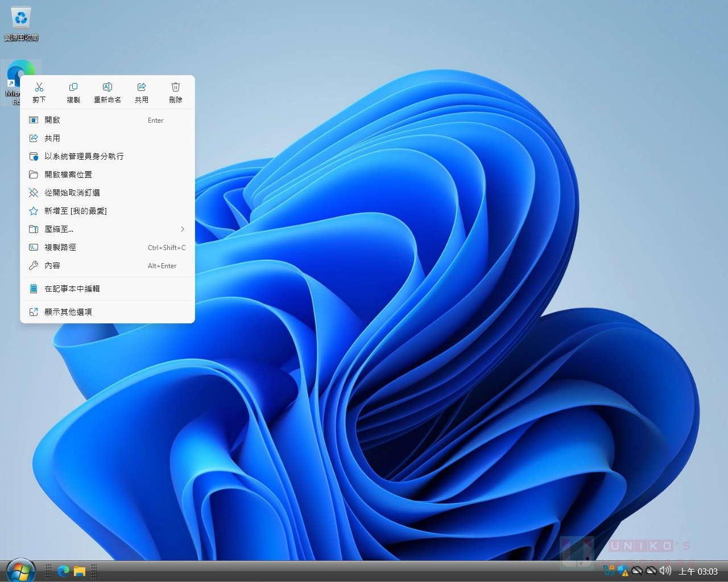Open the volume speaker tray icon
This screenshot has height=582, width=728.
[665, 571]
